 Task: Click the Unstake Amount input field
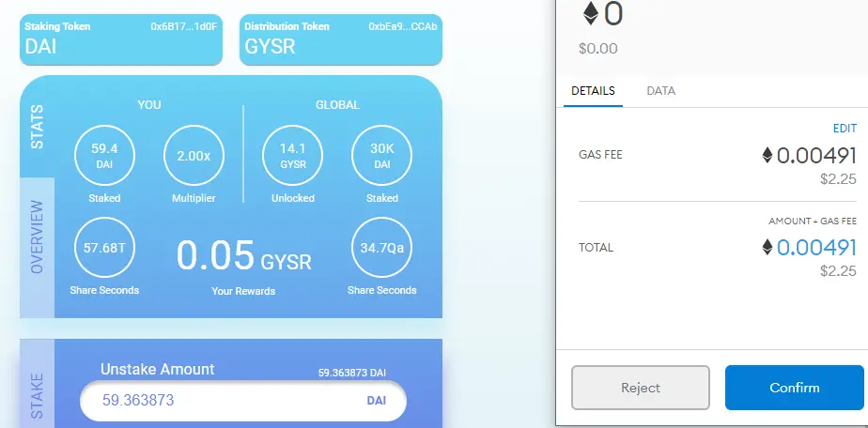(x=243, y=401)
